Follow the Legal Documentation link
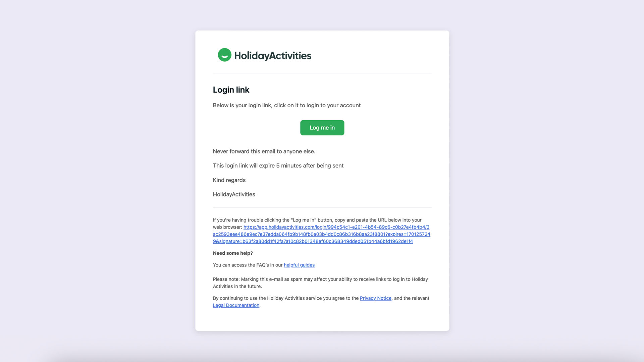The image size is (644, 362). coord(236,305)
